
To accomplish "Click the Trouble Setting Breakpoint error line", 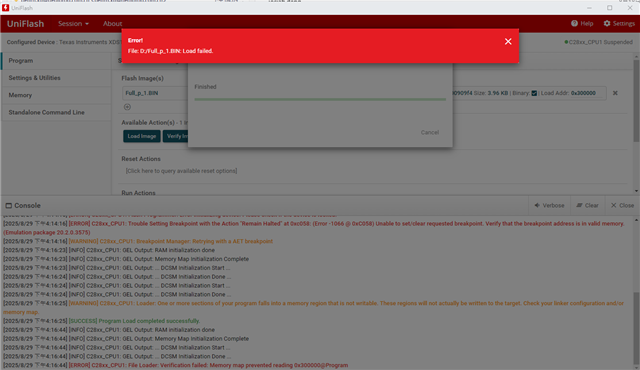I will pyautogui.click(x=313, y=228).
